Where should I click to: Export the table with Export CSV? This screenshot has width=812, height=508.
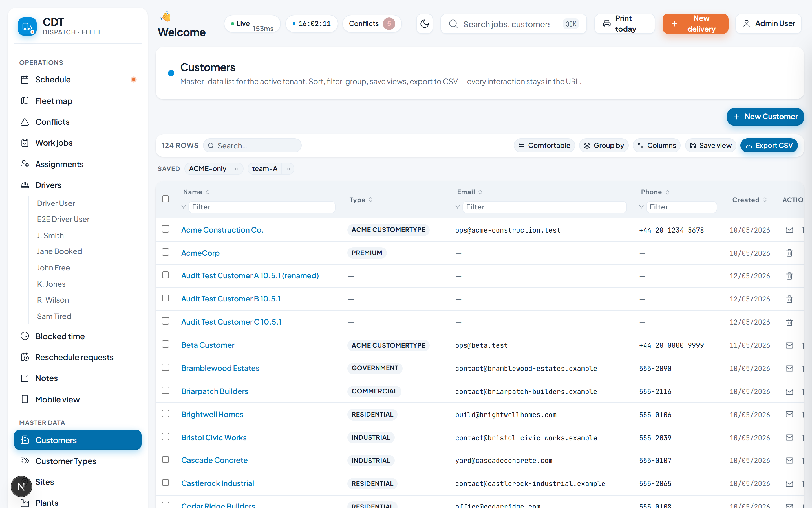[769, 145]
